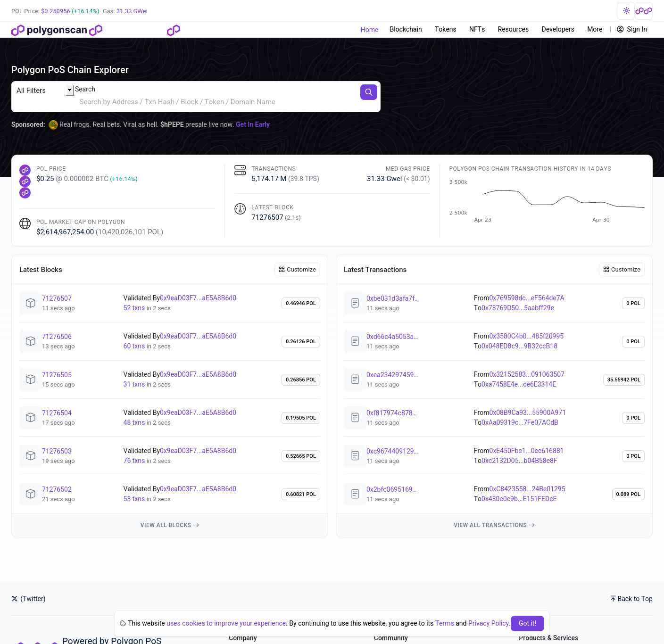Image resolution: width=664 pixels, height=644 pixels.
Task: Click the cube icon for block 71276504
Action: (31, 418)
